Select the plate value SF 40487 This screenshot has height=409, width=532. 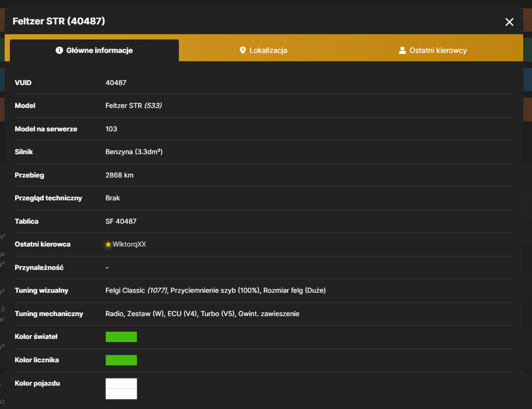121,221
